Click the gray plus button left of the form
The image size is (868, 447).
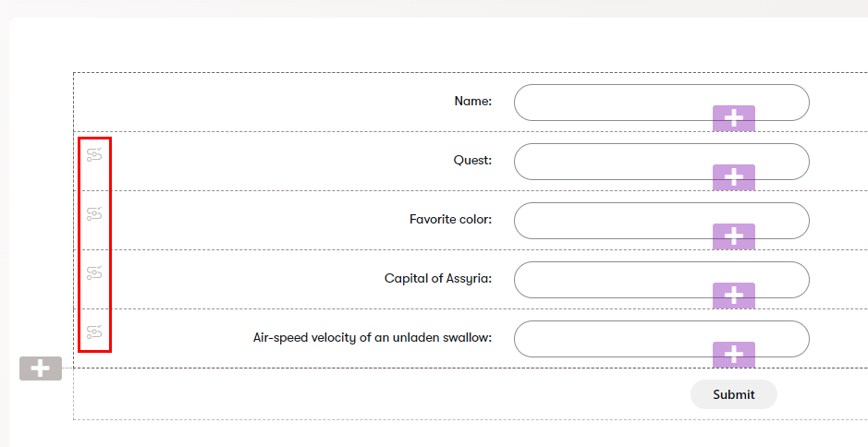[41, 368]
